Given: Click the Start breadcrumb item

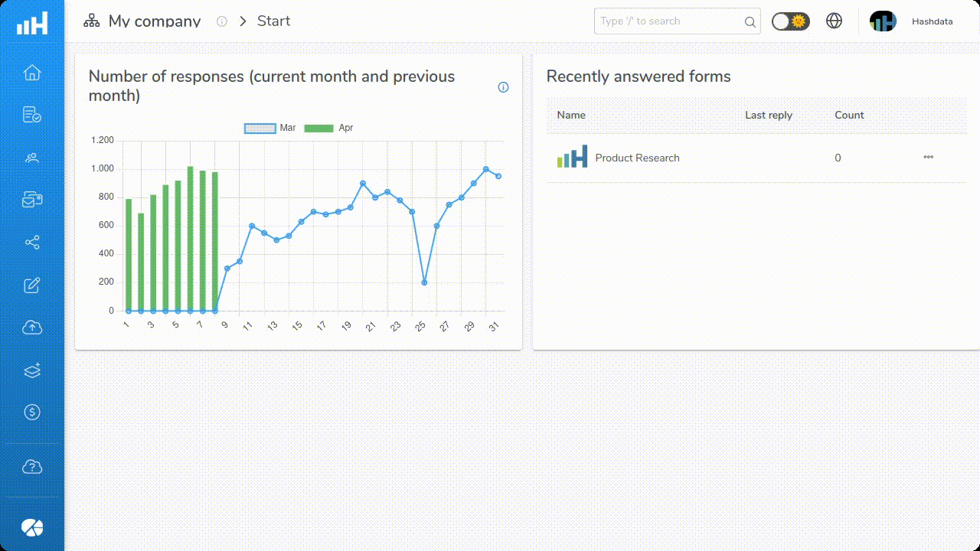Looking at the screenshot, I should (x=273, y=21).
